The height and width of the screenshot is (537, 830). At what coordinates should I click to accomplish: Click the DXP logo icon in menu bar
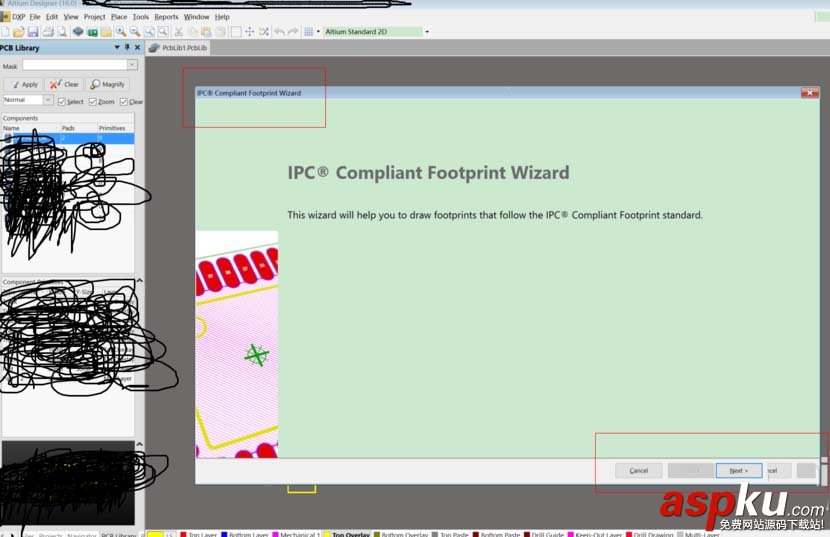pyautogui.click(x=5, y=17)
